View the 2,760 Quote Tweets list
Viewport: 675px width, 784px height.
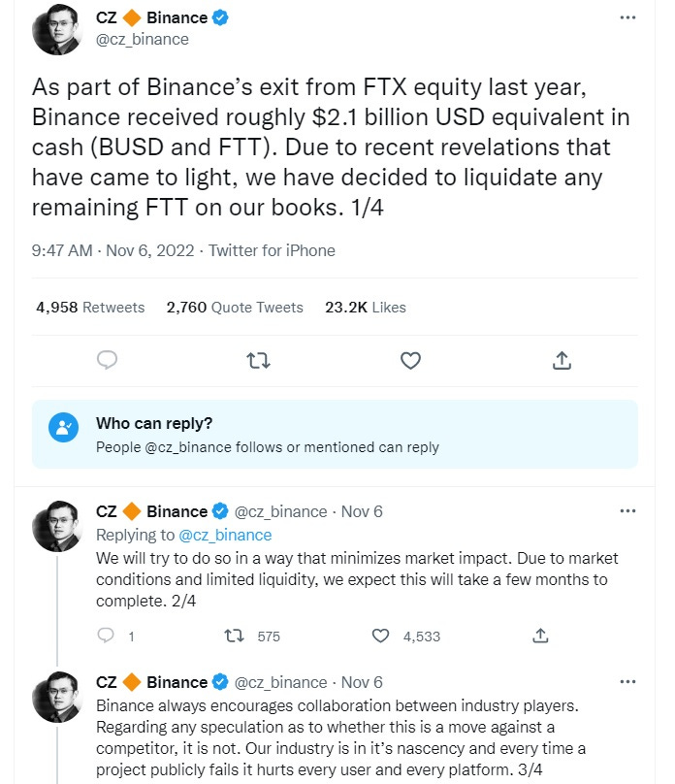click(235, 308)
